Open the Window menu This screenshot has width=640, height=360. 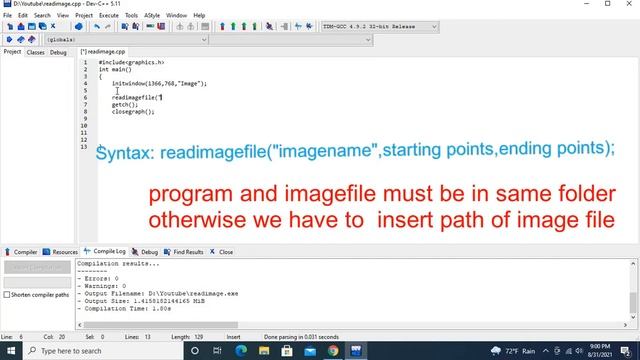click(176, 16)
